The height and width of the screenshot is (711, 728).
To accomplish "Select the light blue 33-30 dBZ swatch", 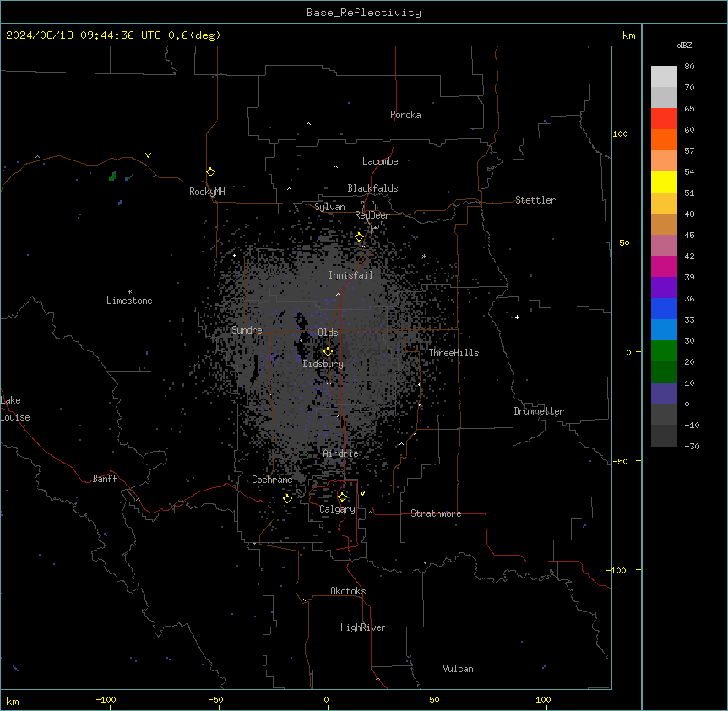I will (664, 330).
